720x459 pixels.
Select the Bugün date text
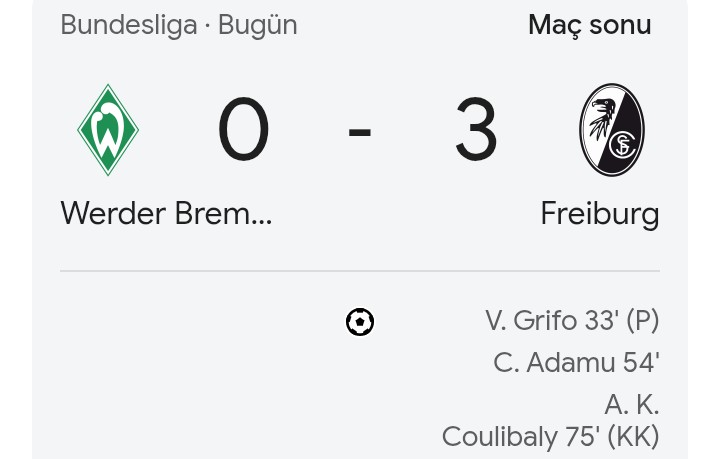[x=258, y=25]
